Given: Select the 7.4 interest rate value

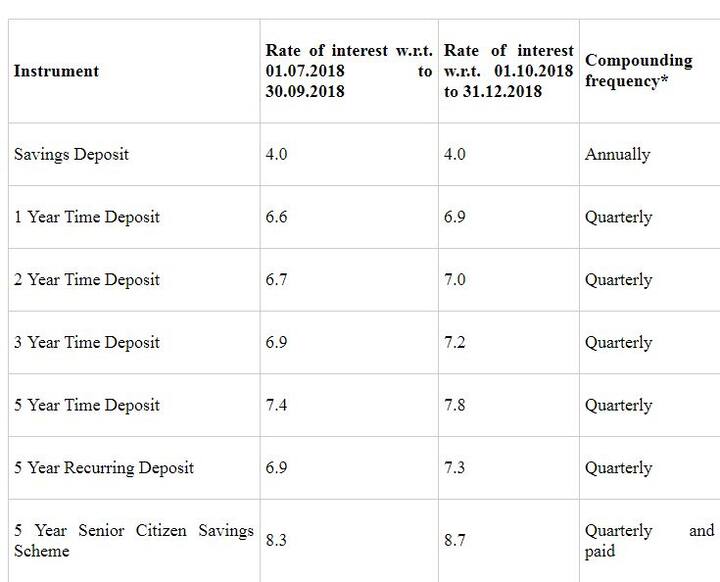Looking at the screenshot, I should [x=277, y=405].
